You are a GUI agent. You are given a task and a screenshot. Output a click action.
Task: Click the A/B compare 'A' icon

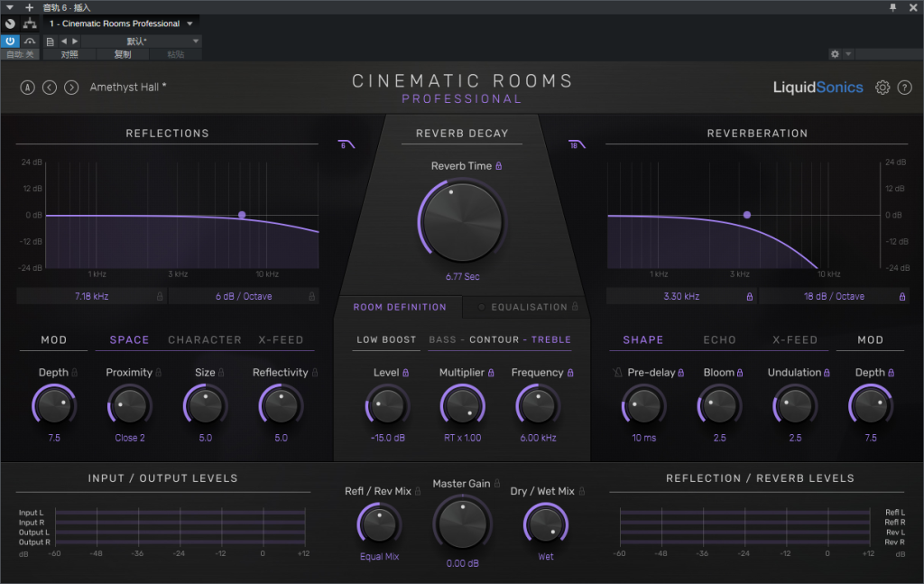pyautogui.click(x=28, y=88)
